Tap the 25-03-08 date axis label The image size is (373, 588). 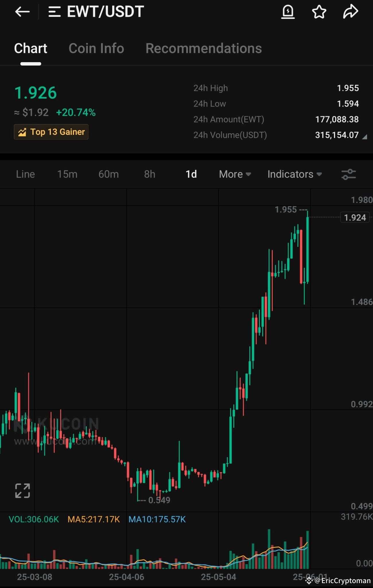[35, 577]
